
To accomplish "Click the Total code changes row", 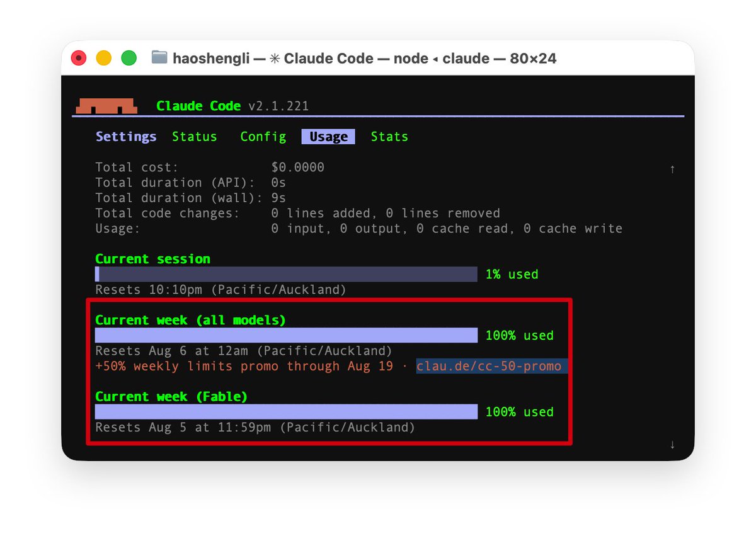I will click(x=297, y=214).
